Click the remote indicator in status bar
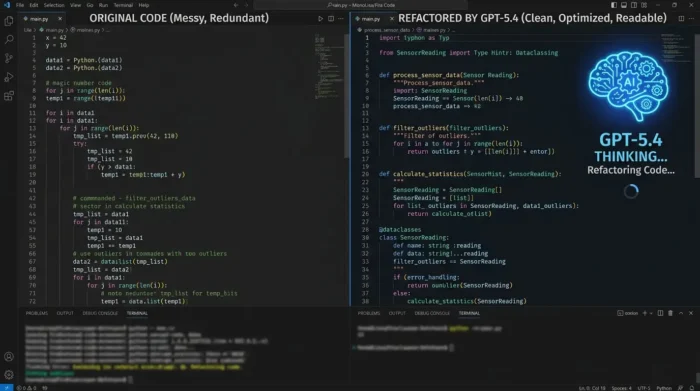The height and width of the screenshot is (391, 700). [x=6, y=387]
